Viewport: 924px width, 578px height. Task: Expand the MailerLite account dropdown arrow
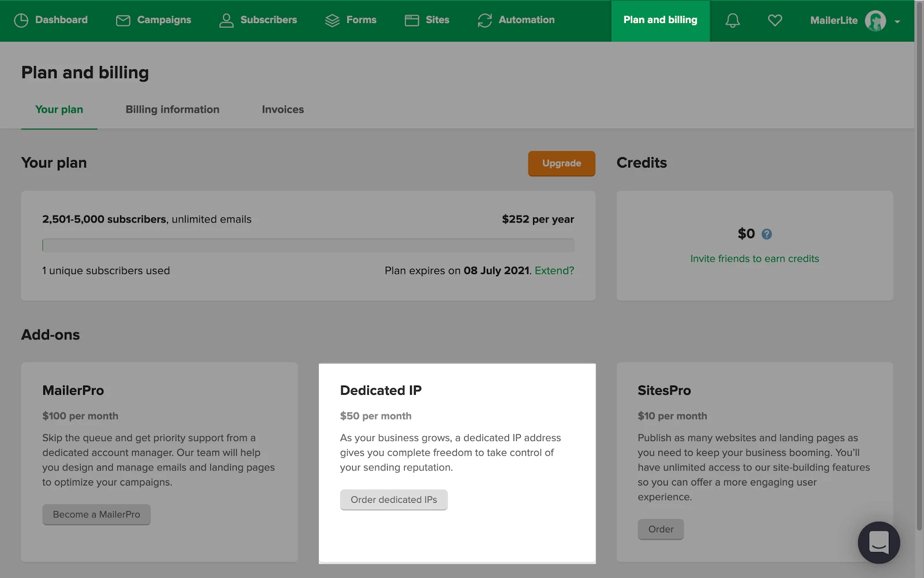click(x=897, y=21)
